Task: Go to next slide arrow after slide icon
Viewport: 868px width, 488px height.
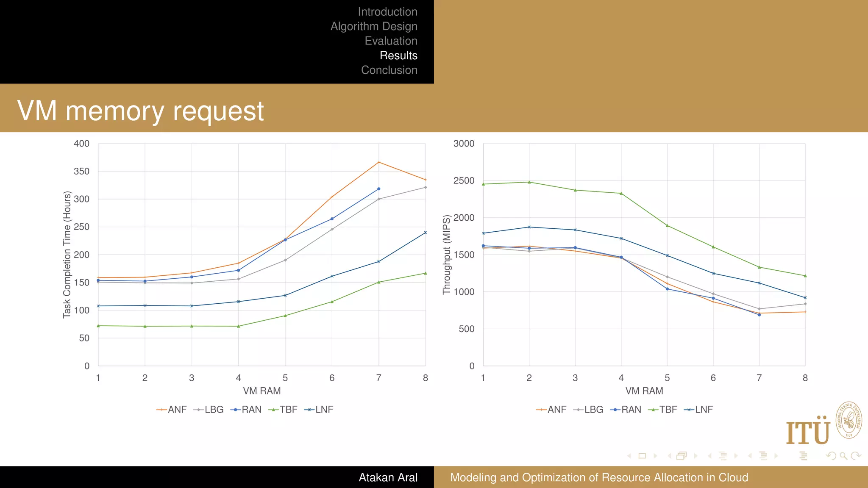Action: (655, 456)
